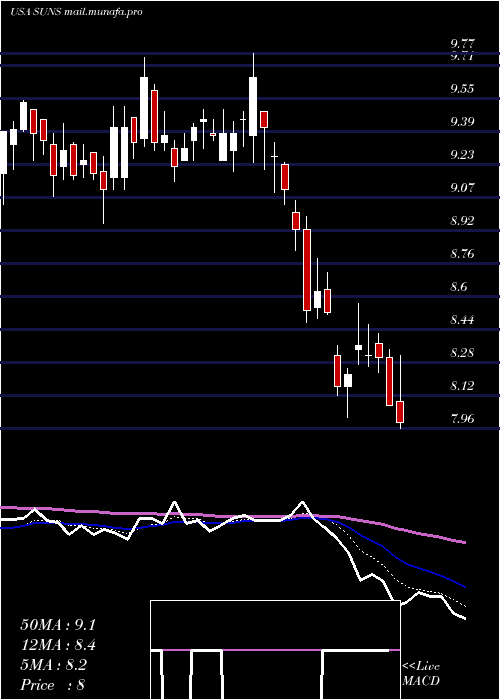
Task: Click the '<<Live' label
Action: click(x=421, y=667)
